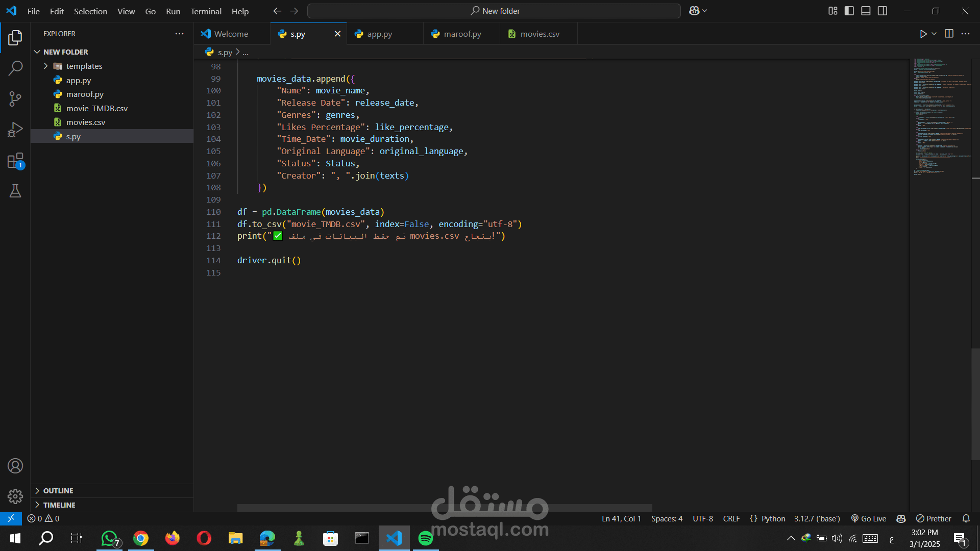Toggle the bottom panel visibility

(x=866, y=11)
